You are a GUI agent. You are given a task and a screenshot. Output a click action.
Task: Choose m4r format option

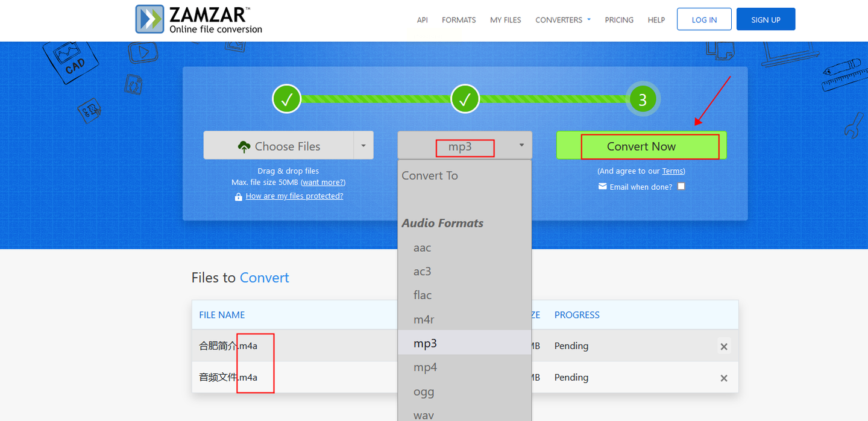464,319
